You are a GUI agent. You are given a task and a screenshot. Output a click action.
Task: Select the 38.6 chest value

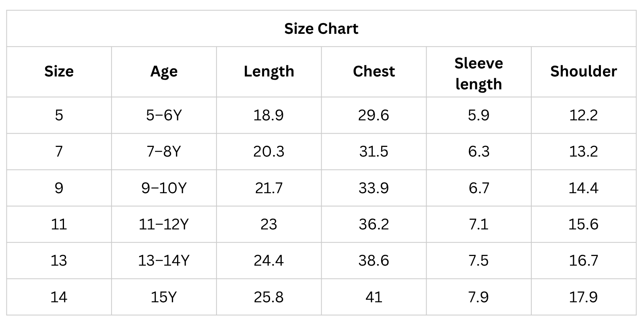(374, 260)
